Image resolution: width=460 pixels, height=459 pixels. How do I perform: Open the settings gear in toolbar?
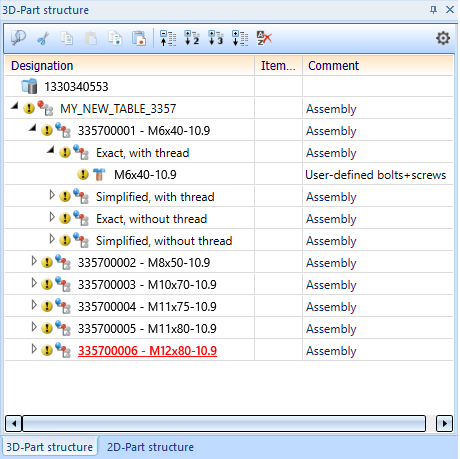(x=443, y=38)
